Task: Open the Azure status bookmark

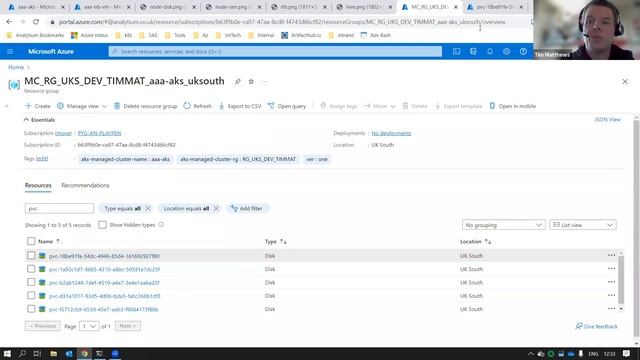Action: point(89,35)
